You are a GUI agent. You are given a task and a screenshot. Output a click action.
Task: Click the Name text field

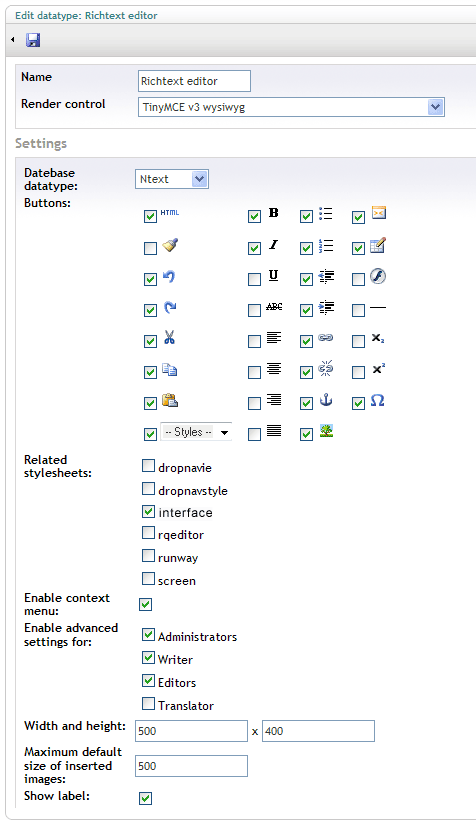tap(194, 81)
